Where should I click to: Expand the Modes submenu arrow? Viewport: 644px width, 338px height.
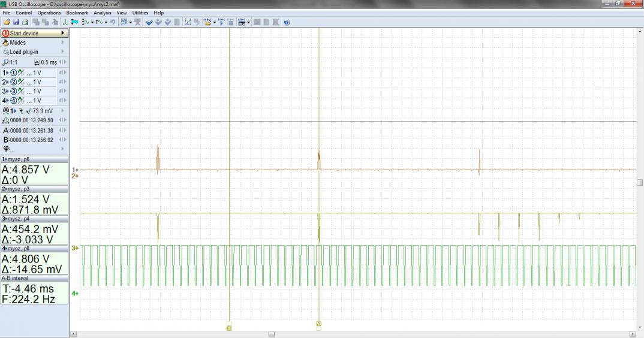tap(62, 43)
